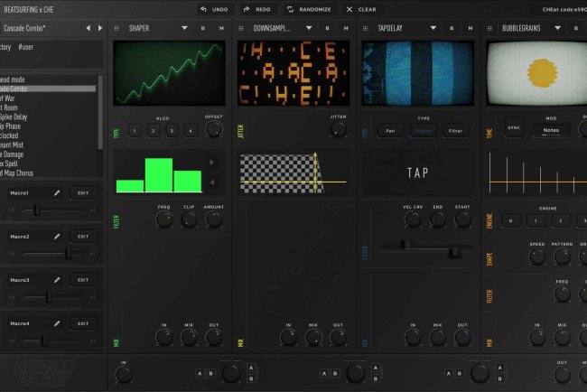Open the Downsampler effect dropdown

[x=307, y=28]
